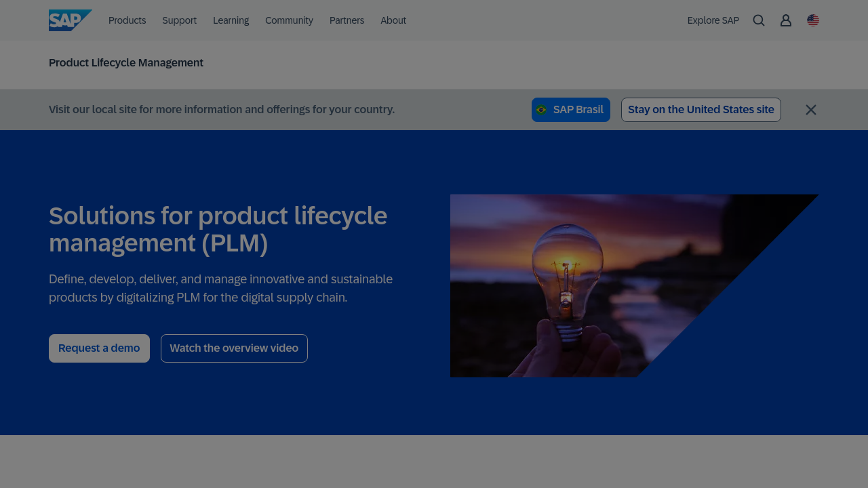This screenshot has height=488, width=868.
Task: Open the Products menu
Action: tap(127, 20)
